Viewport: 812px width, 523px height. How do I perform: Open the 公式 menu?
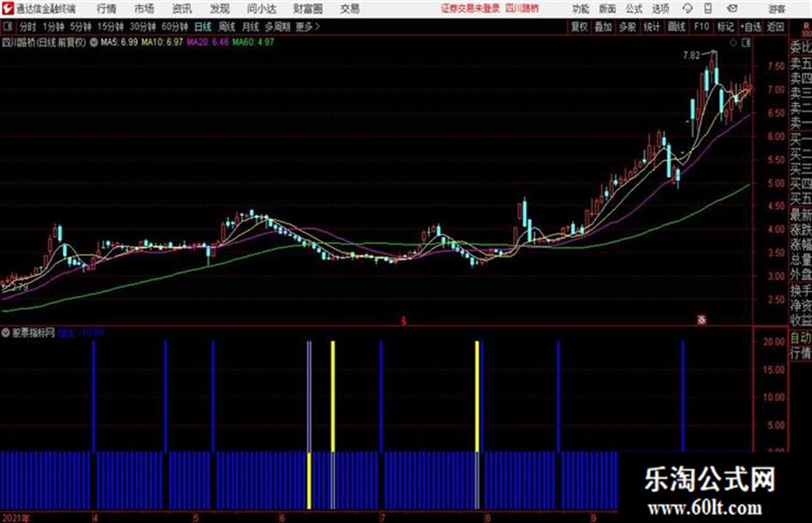coord(634,9)
